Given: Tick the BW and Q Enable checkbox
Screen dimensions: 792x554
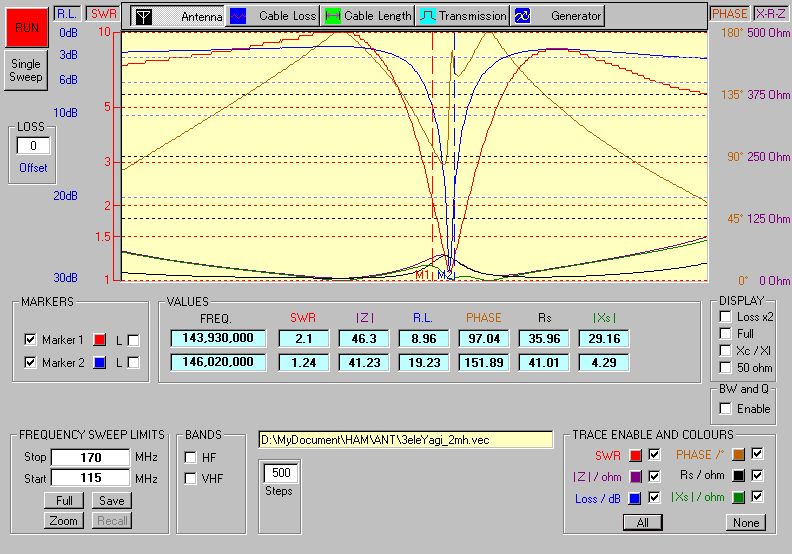Looking at the screenshot, I should click(724, 409).
